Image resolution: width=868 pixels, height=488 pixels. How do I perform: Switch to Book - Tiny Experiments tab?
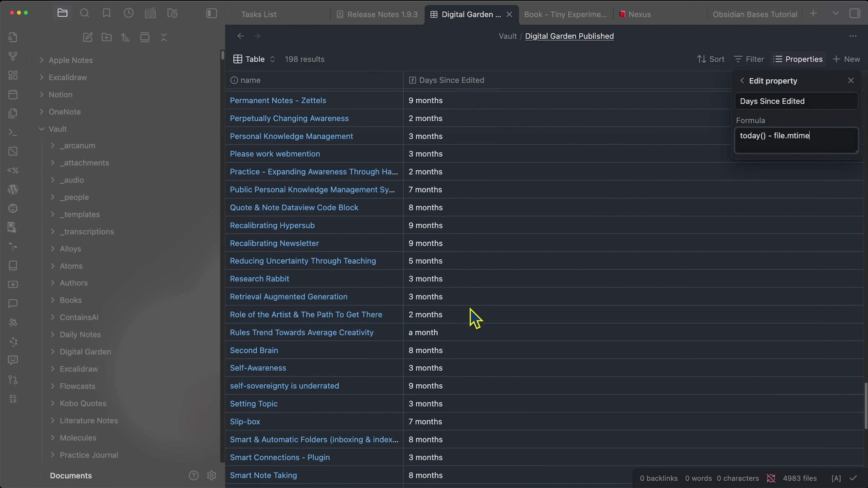pos(565,14)
